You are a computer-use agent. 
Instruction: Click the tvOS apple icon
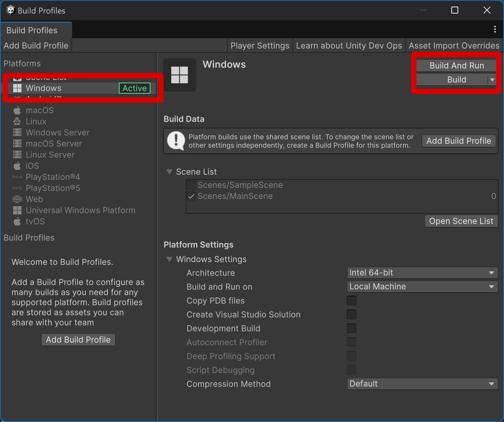pos(17,221)
